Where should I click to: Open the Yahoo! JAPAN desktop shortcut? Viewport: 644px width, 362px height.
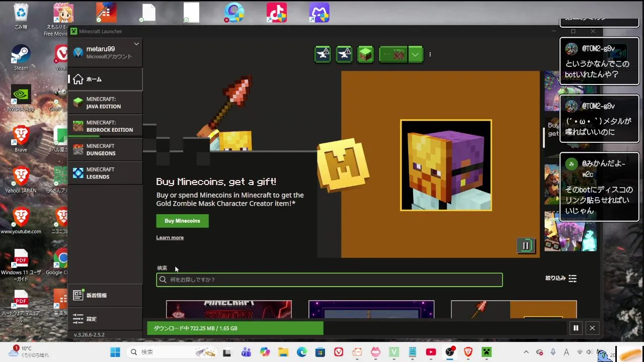[x=21, y=179]
